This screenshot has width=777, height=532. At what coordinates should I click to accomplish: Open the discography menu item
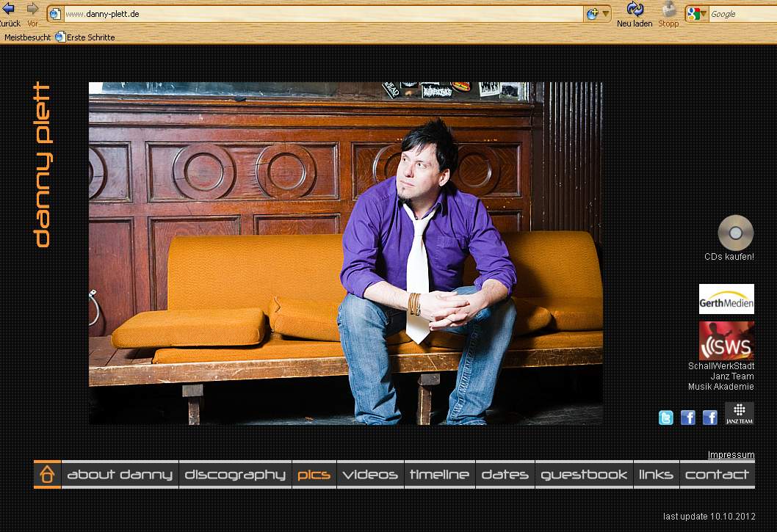[x=236, y=475]
